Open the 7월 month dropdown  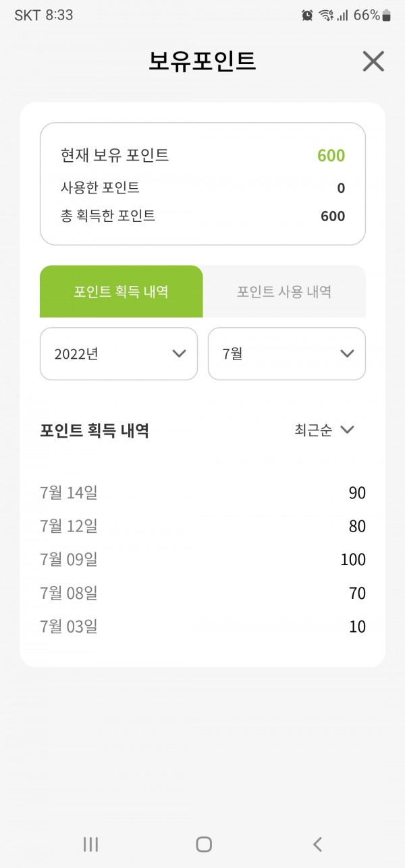(x=287, y=353)
